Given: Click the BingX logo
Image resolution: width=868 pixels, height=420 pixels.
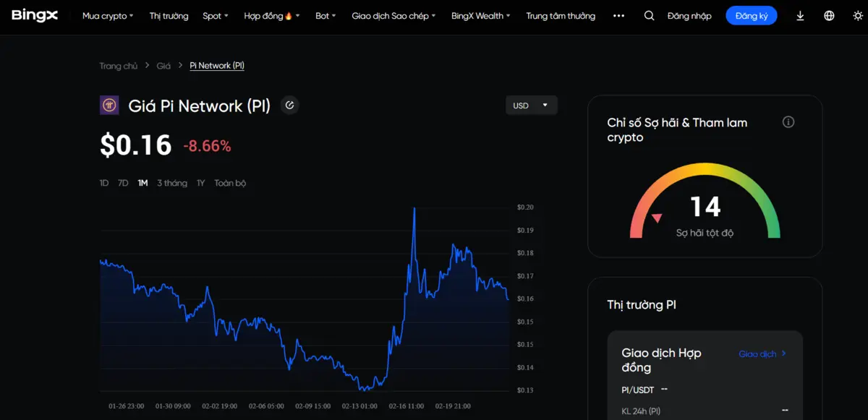Looking at the screenshot, I should [x=35, y=15].
